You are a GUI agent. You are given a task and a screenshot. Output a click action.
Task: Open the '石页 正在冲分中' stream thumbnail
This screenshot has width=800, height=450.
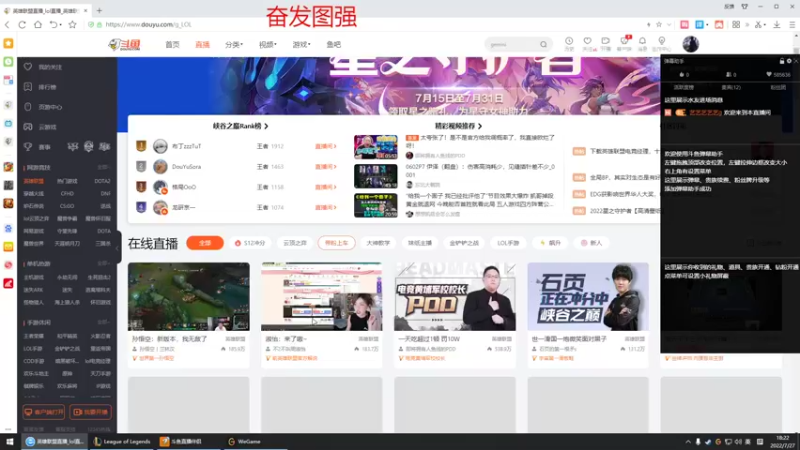coord(588,296)
